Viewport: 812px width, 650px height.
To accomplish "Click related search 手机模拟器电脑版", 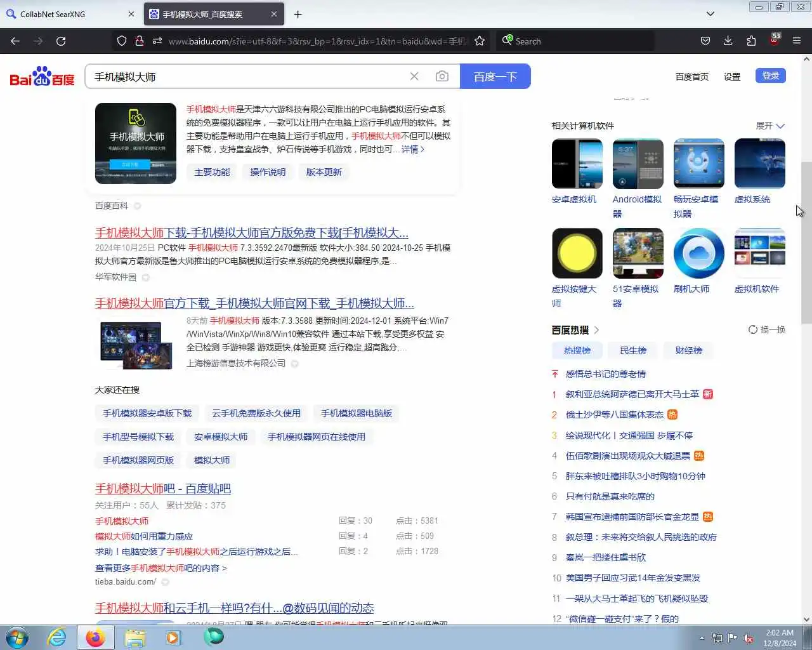I will pos(357,413).
